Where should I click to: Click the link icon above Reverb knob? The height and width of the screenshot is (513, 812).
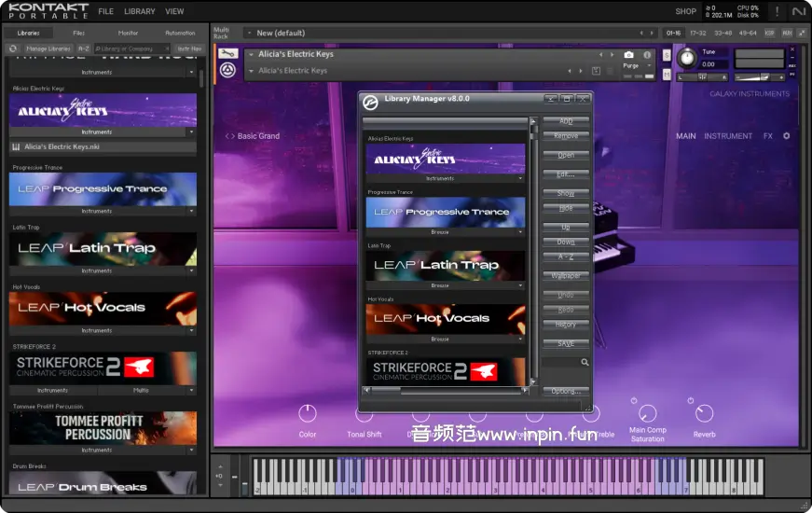[690, 400]
